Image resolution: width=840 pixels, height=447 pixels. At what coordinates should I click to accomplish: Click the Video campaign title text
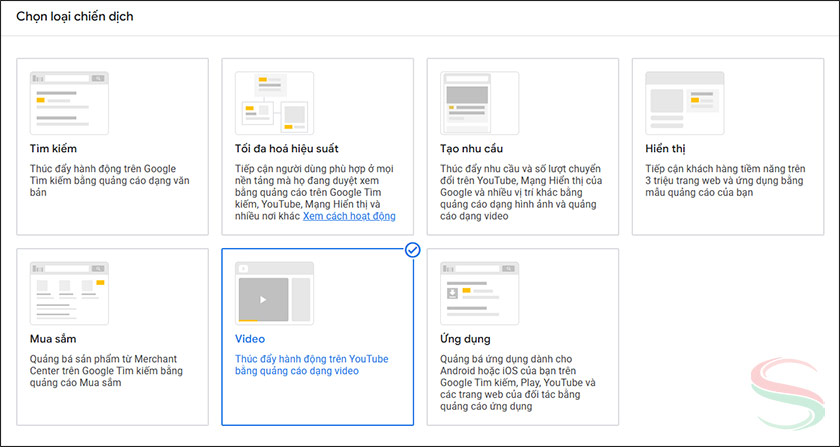[250, 339]
